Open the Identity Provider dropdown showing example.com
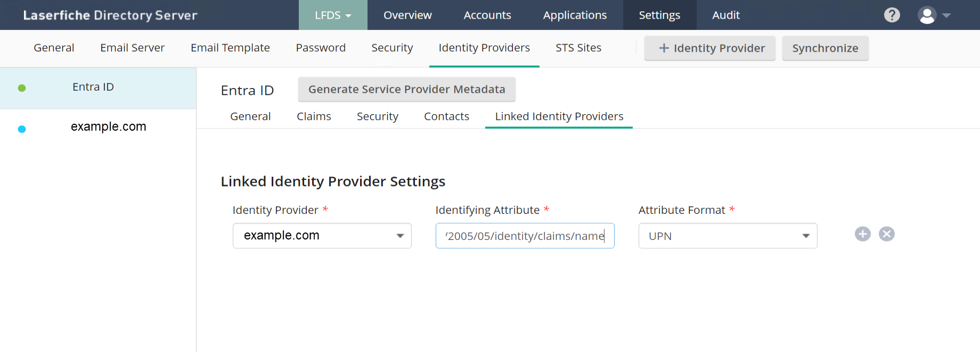This screenshot has height=352, width=980. (322, 236)
